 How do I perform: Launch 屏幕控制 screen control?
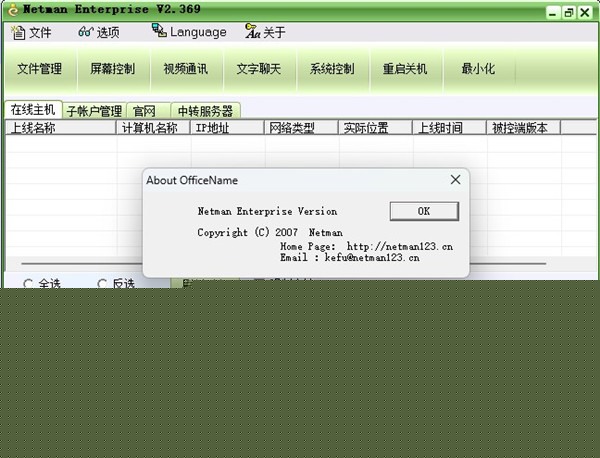113,69
